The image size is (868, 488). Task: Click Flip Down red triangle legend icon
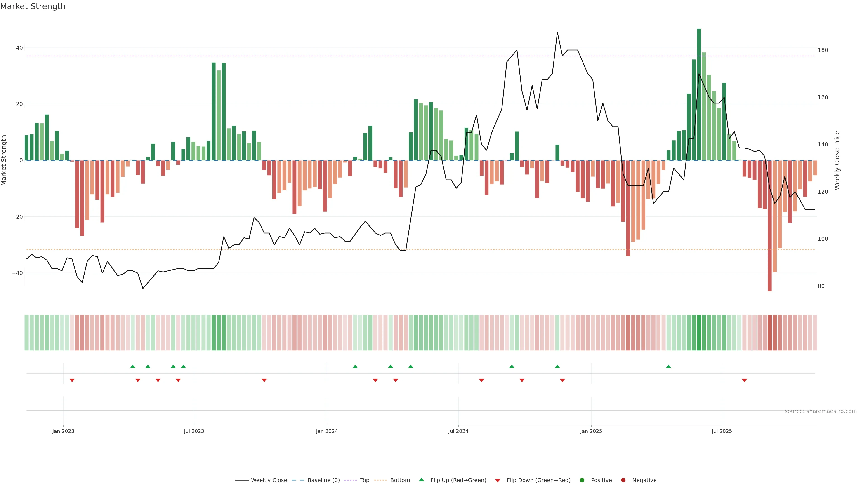click(x=498, y=480)
